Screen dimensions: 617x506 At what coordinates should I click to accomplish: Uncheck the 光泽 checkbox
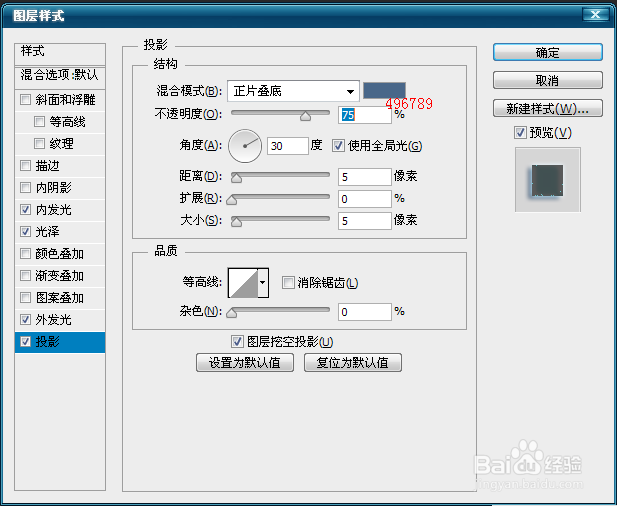(x=26, y=232)
